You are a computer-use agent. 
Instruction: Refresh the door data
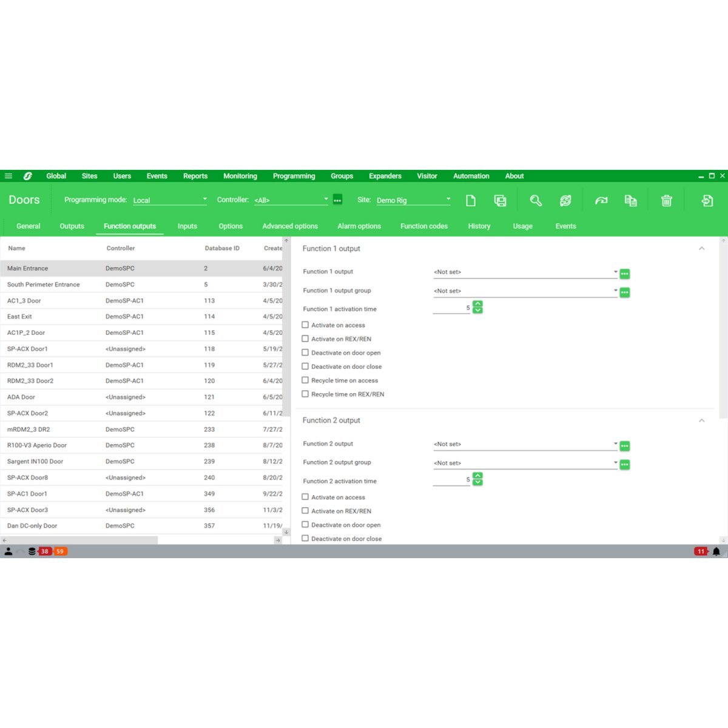coord(565,200)
